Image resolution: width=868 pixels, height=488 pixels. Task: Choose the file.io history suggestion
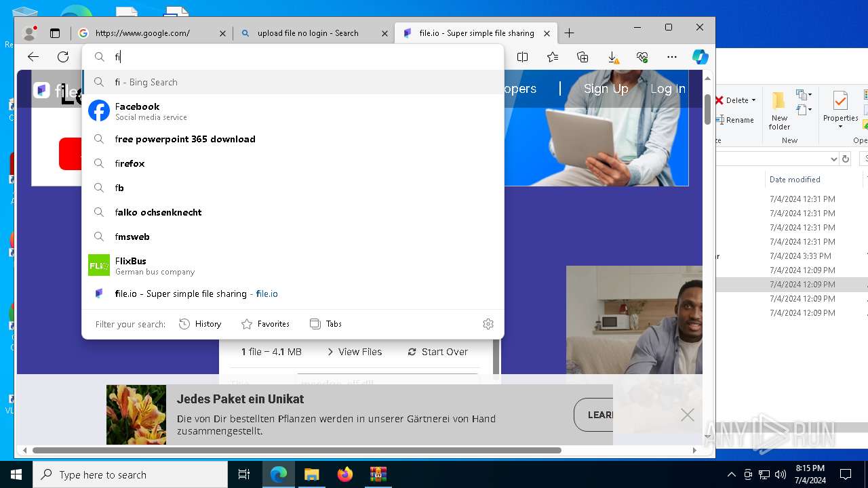click(293, 293)
